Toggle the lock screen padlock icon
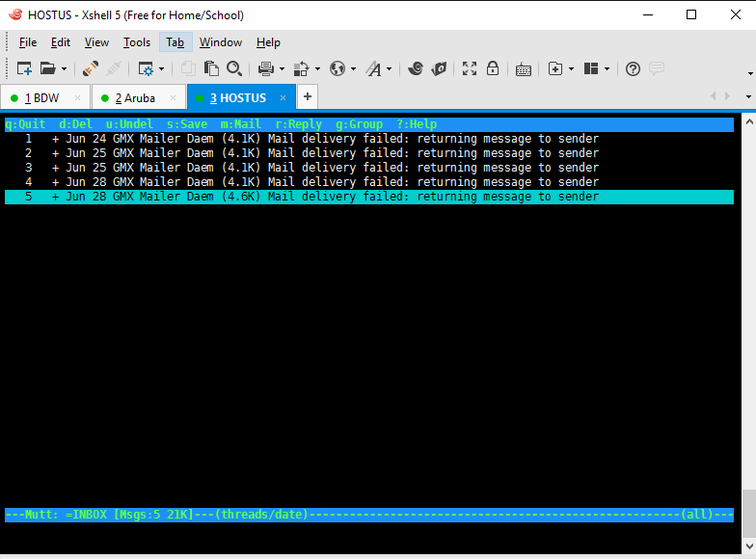 (x=493, y=68)
